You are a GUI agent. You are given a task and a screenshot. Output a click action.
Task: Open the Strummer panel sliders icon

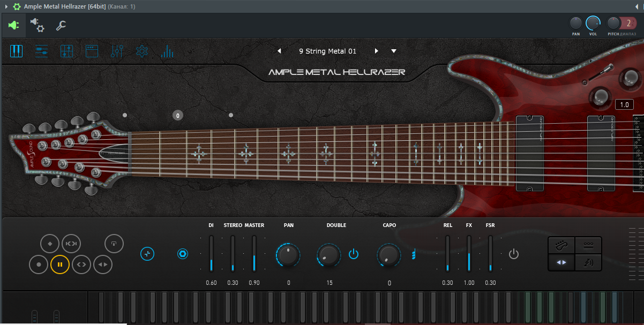(x=41, y=51)
